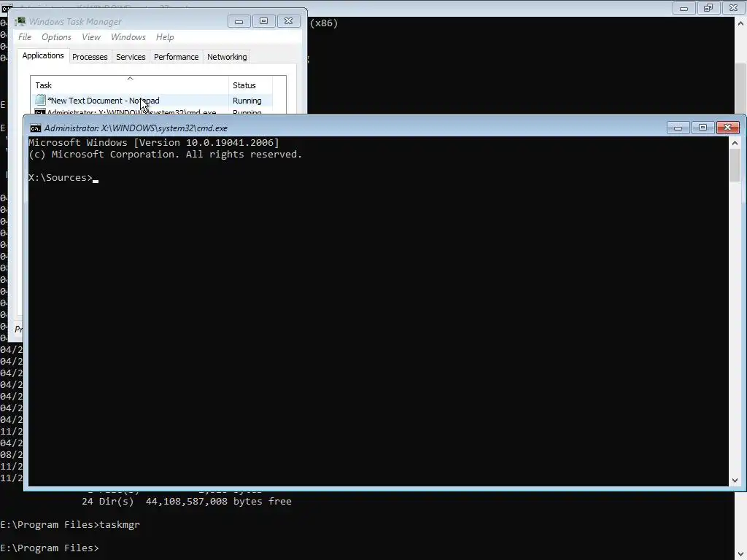The image size is (747, 560).
Task: Switch to the Performance tab
Action: tap(177, 57)
